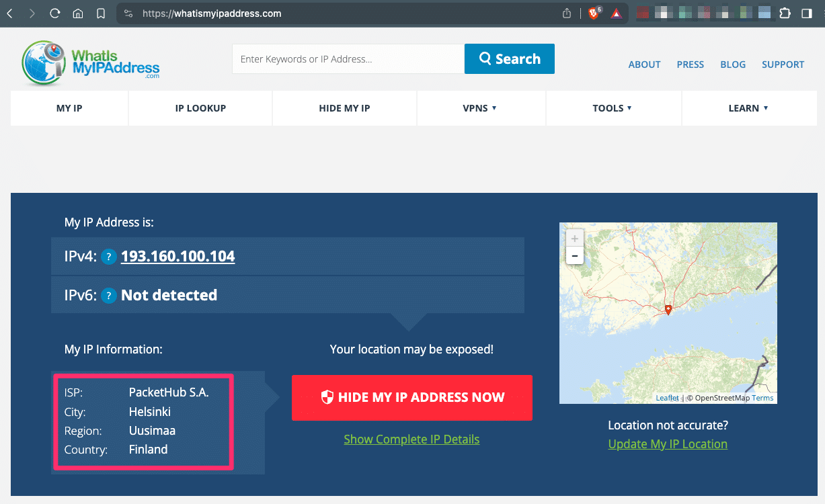Click the WhatIsMyIPAddress site logo
Viewport: 825px width, 504px height.
point(89,61)
